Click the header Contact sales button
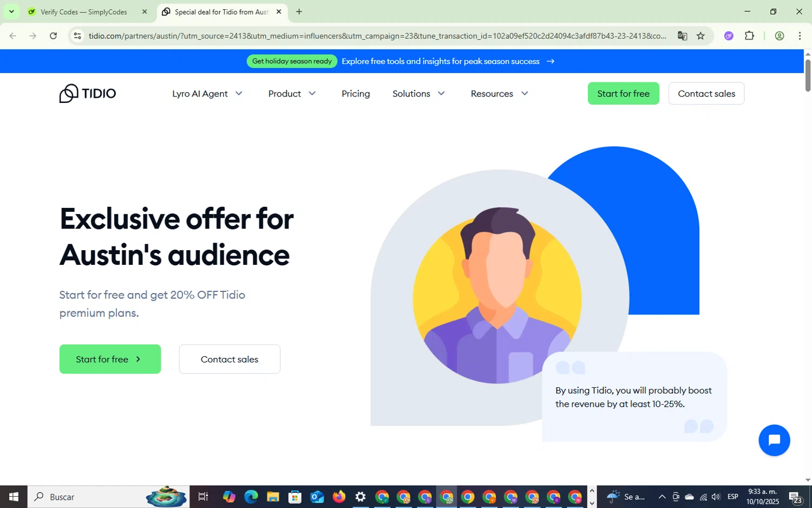This screenshot has height=508, width=812. click(706, 93)
